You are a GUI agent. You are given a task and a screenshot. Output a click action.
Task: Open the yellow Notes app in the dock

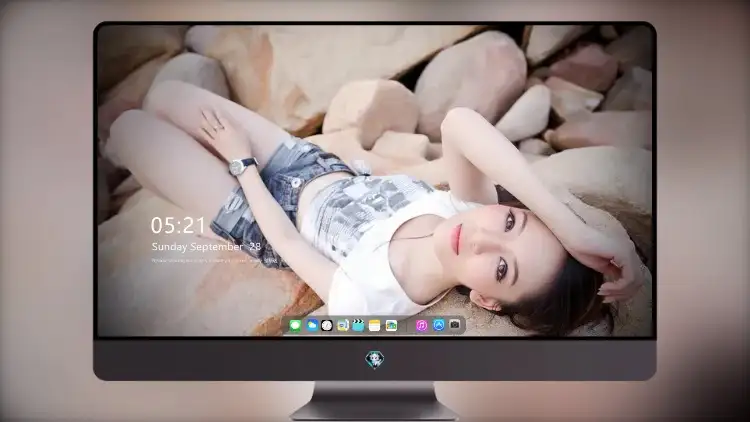(x=375, y=326)
